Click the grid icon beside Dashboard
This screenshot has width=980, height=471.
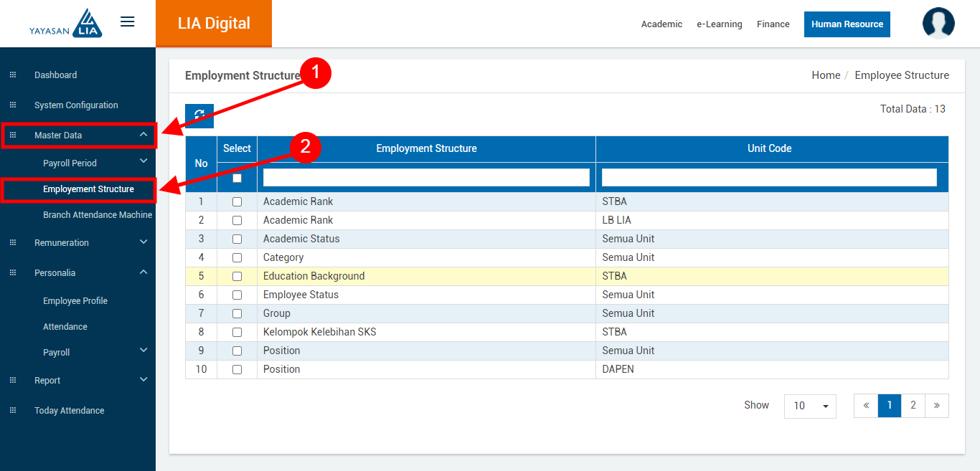12,75
